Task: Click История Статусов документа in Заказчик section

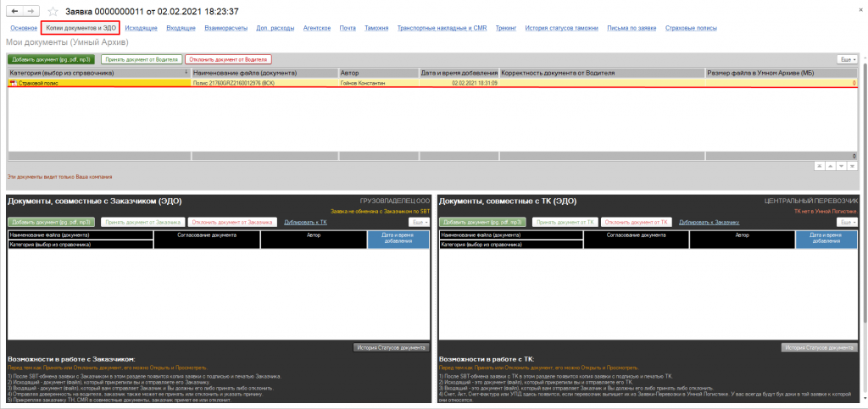Action: pos(391,348)
